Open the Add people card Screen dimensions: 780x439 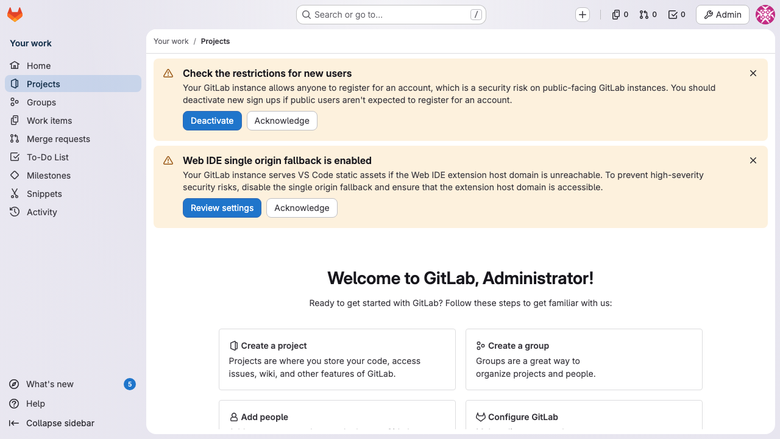[x=337, y=415]
